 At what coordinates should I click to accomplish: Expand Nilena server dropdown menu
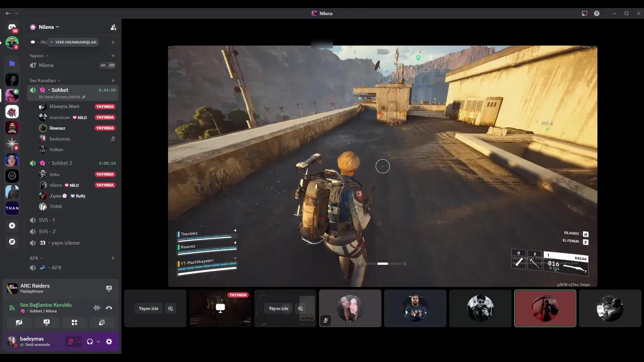tap(48, 27)
